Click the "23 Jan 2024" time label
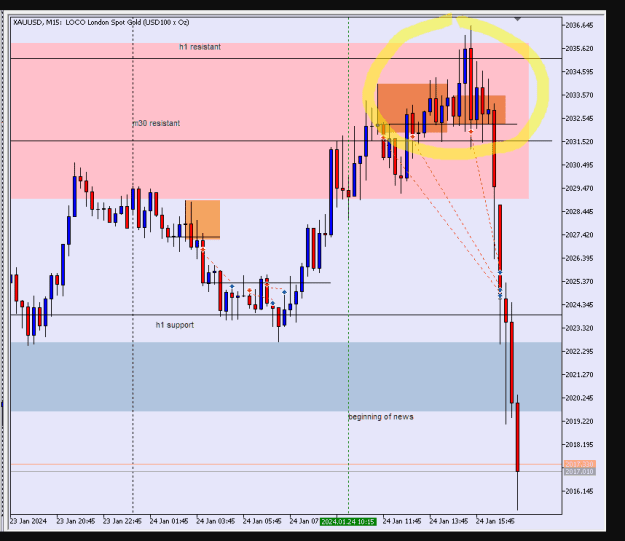625x541 pixels. [28, 521]
